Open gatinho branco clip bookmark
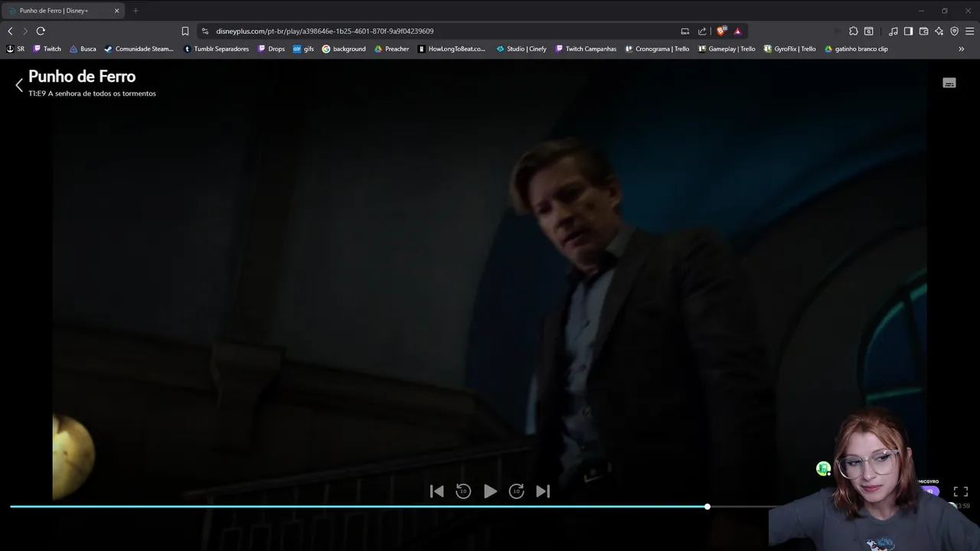This screenshot has height=551, width=980. [856, 49]
